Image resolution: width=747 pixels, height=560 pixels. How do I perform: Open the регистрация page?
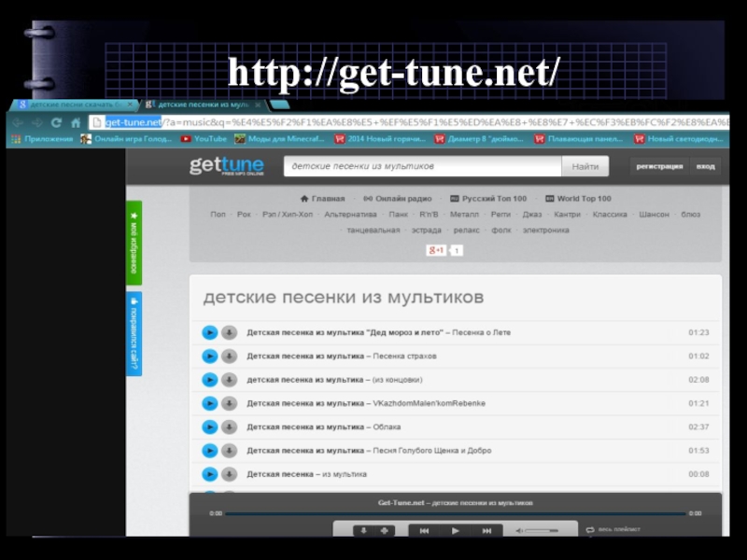coord(659,166)
